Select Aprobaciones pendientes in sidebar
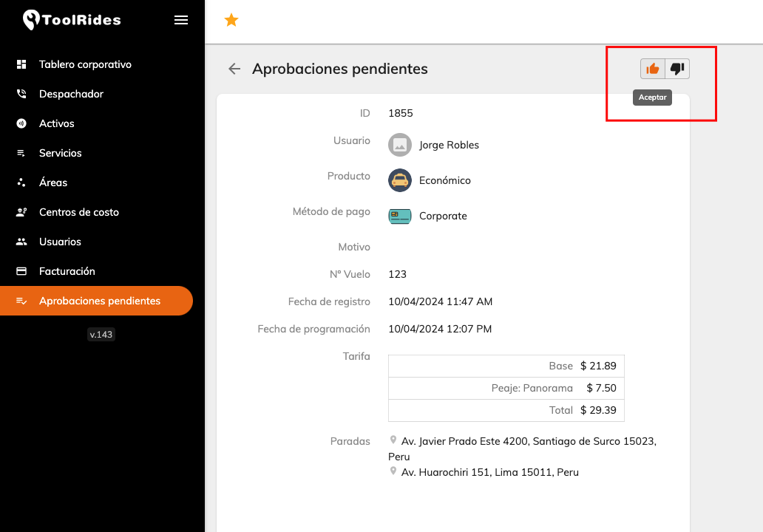The width and height of the screenshot is (763, 532). [x=96, y=301]
